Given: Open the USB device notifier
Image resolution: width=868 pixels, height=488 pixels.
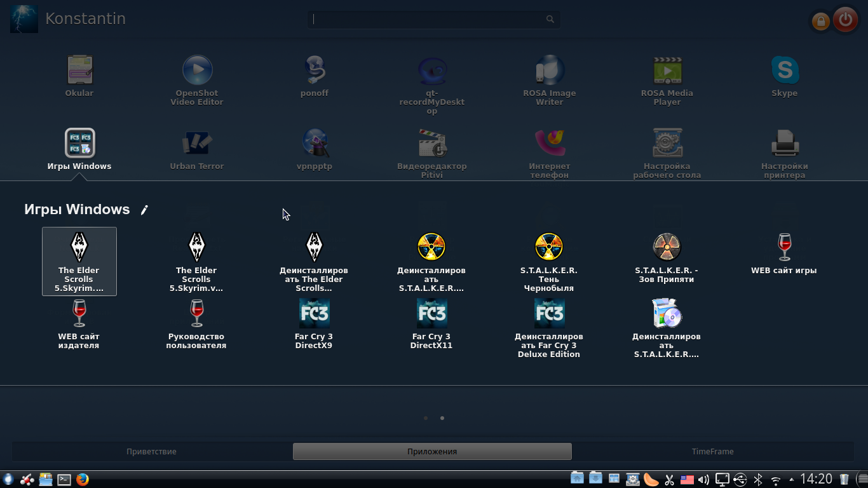Looking at the screenshot, I should [x=740, y=480].
